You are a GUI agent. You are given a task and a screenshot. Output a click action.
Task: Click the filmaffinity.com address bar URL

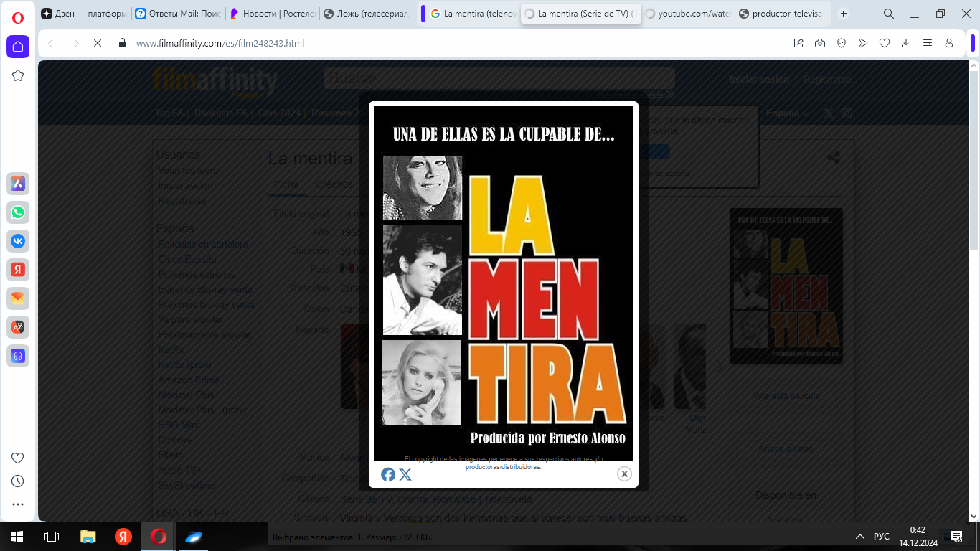coord(220,43)
